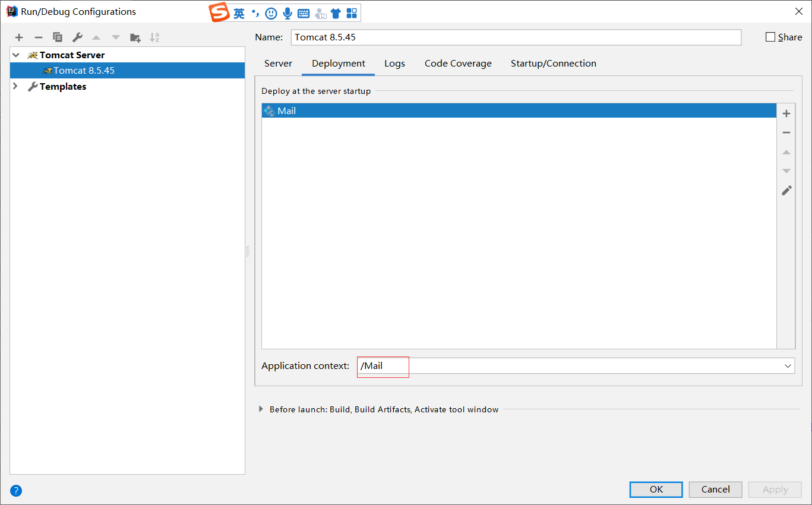Add a new run configuration
This screenshot has height=505, width=812.
coord(19,37)
